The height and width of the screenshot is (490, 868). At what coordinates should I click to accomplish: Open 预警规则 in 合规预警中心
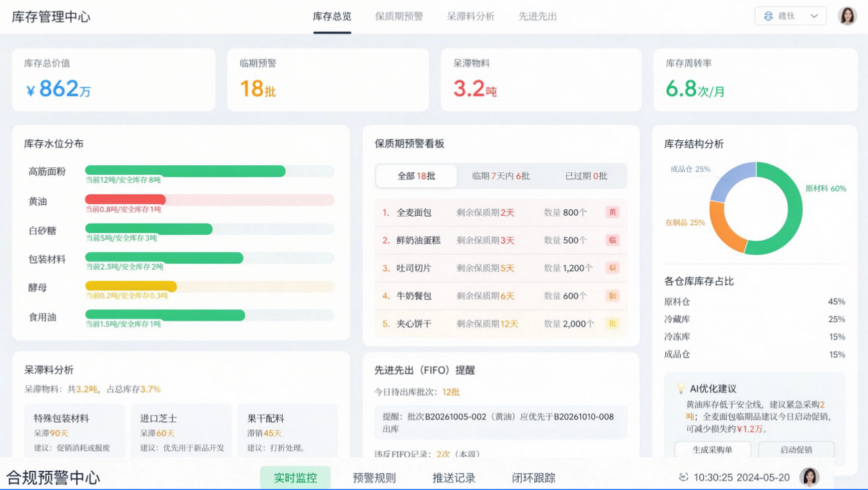coord(374,478)
